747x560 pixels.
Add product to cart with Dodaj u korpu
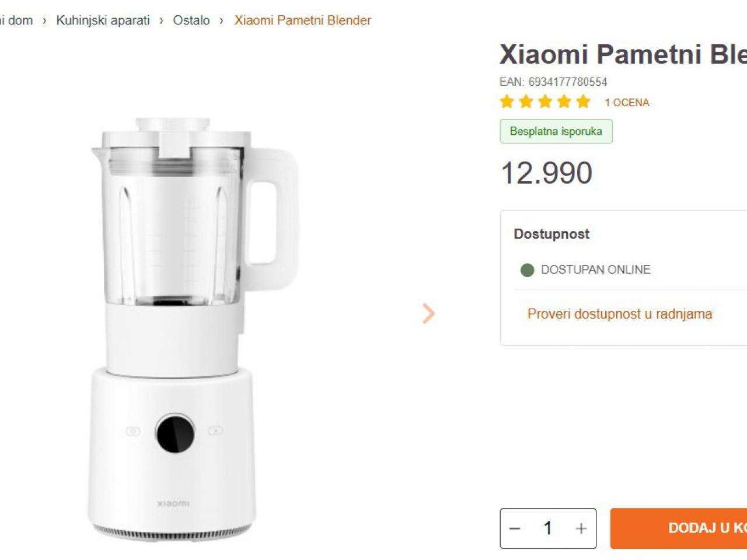679,528
